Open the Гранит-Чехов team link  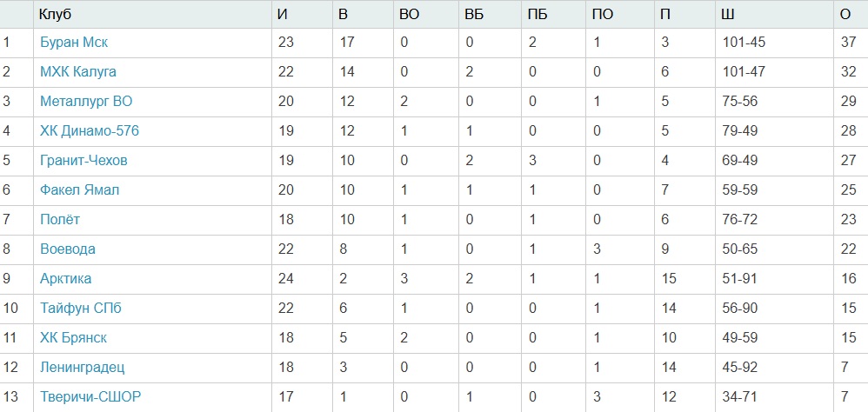click(x=83, y=160)
